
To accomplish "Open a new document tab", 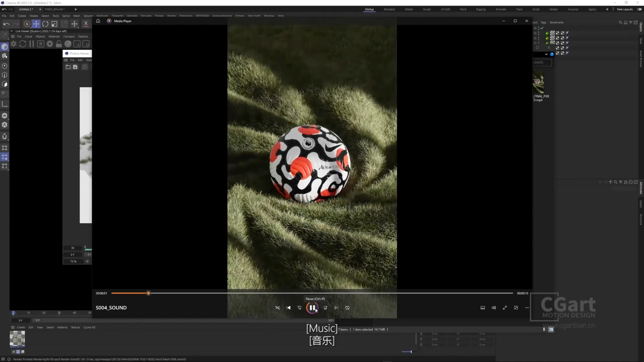I will pos(75,9).
